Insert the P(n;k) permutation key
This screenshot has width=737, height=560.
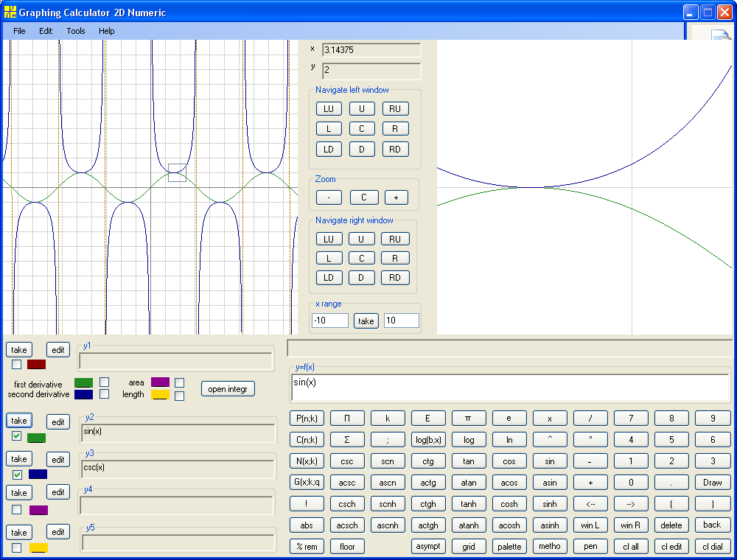click(307, 418)
